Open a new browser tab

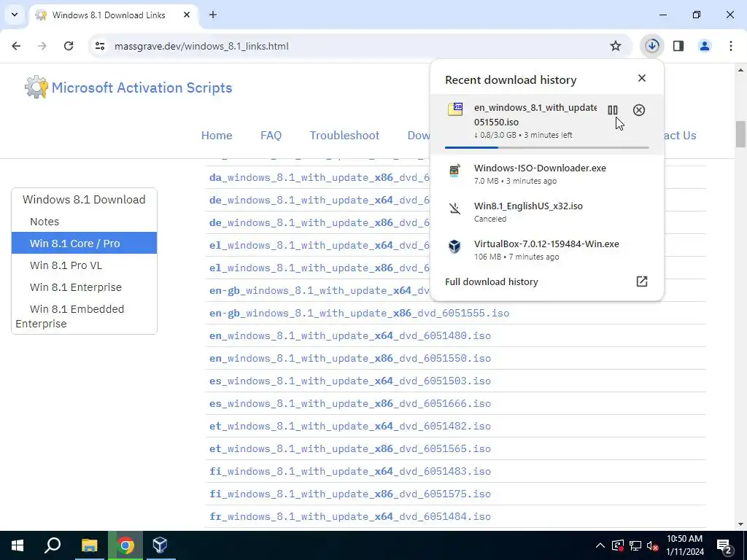213,15
